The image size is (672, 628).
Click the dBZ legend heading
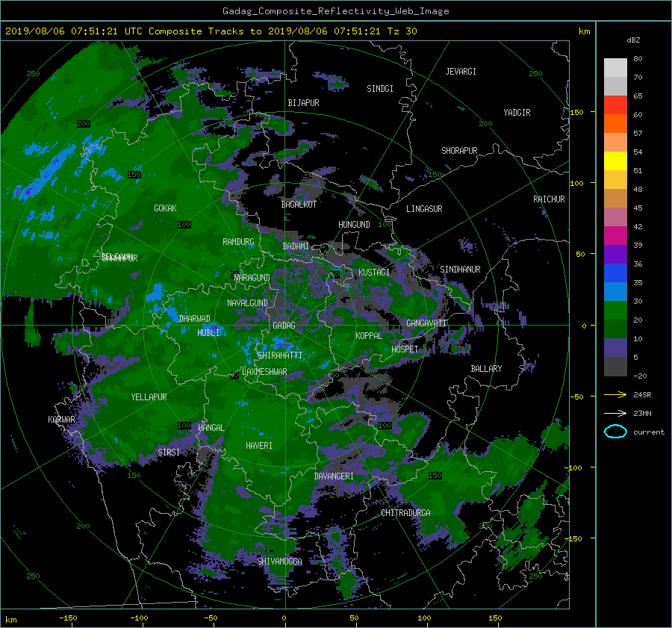click(x=633, y=40)
